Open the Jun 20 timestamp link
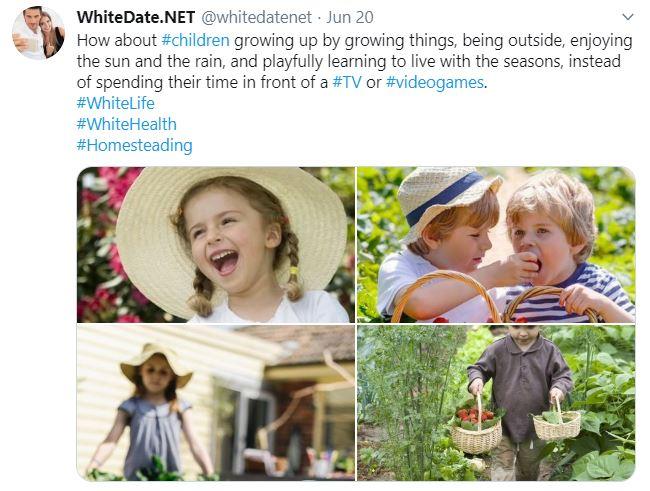This screenshot has height=491, width=650. (350, 17)
